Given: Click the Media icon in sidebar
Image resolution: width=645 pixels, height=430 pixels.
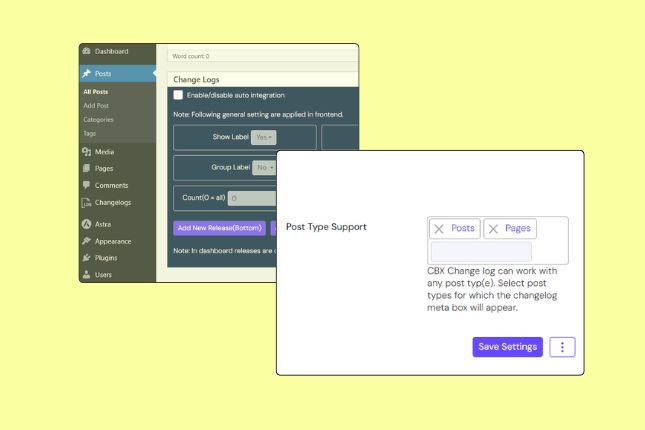Looking at the screenshot, I should [x=86, y=152].
